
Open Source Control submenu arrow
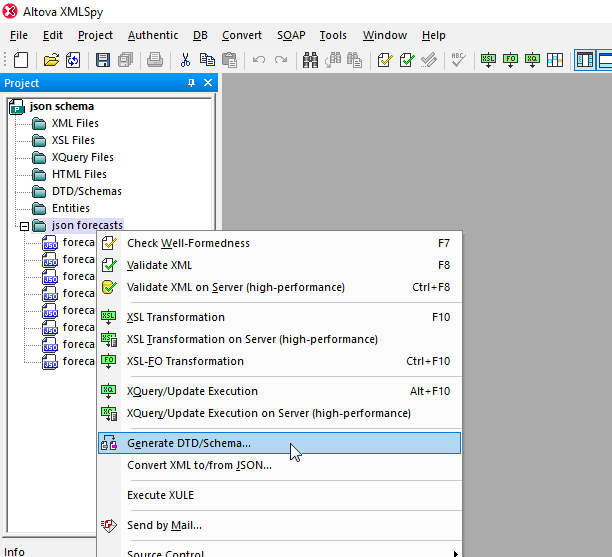point(456,553)
